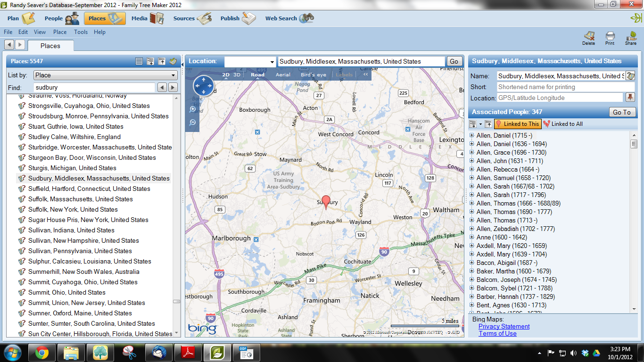Viewport: 644px width, 362px height.
Task: Expand the Allen, Daniel (1715 -) entry
Action: point(471,135)
